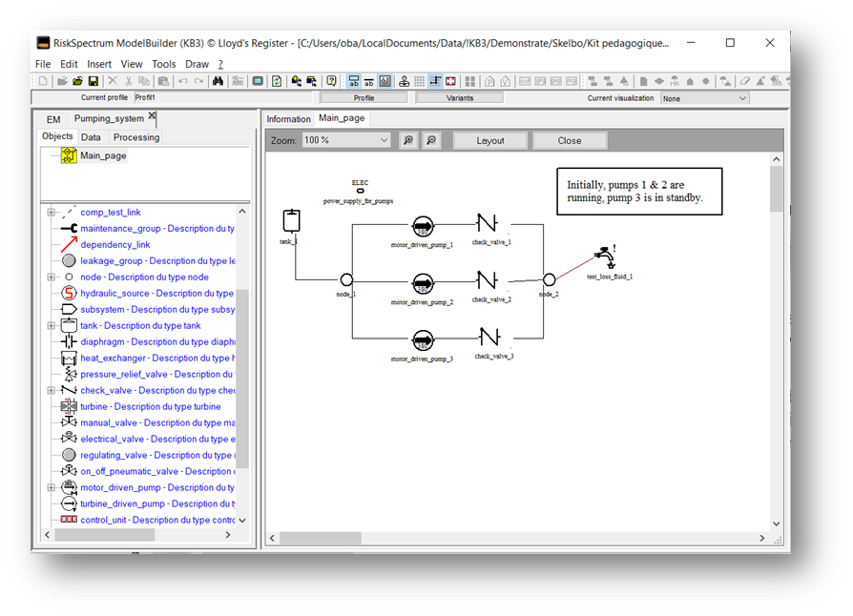Viewport: 853px width, 616px height.
Task: Click the ccf toolbar icon
Action: tap(525, 81)
